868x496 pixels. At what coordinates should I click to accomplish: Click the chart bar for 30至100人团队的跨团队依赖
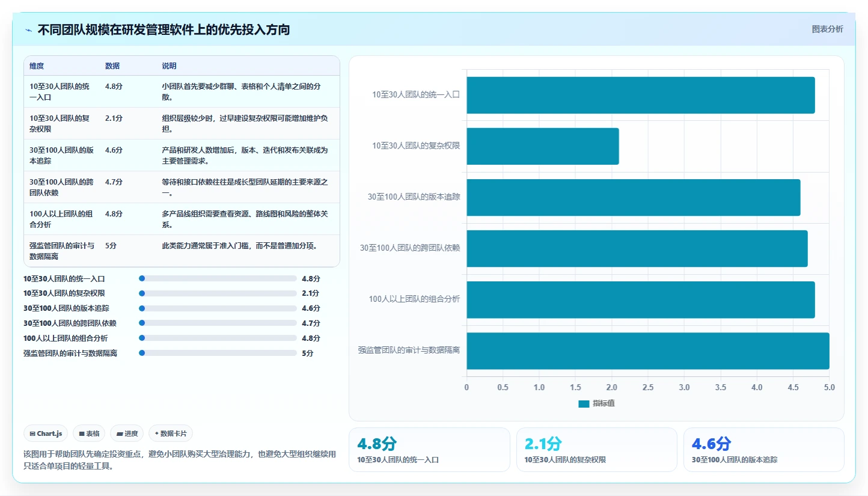[637, 248]
